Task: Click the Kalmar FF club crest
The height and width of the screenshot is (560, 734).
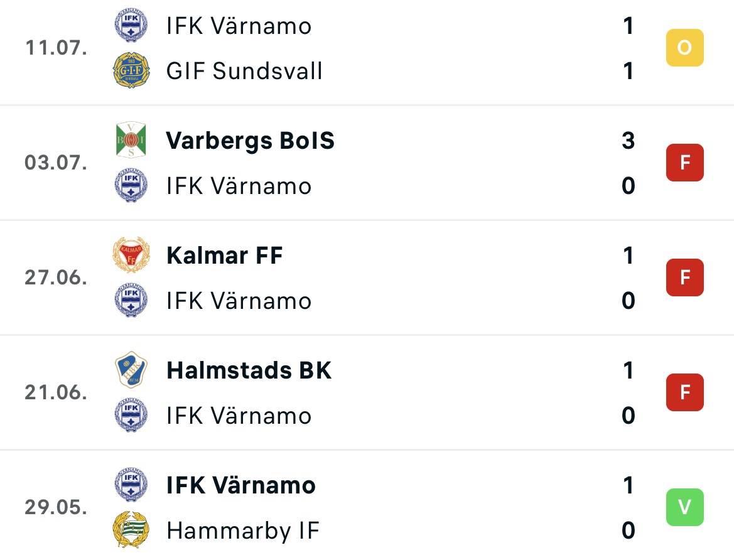Action: click(131, 255)
